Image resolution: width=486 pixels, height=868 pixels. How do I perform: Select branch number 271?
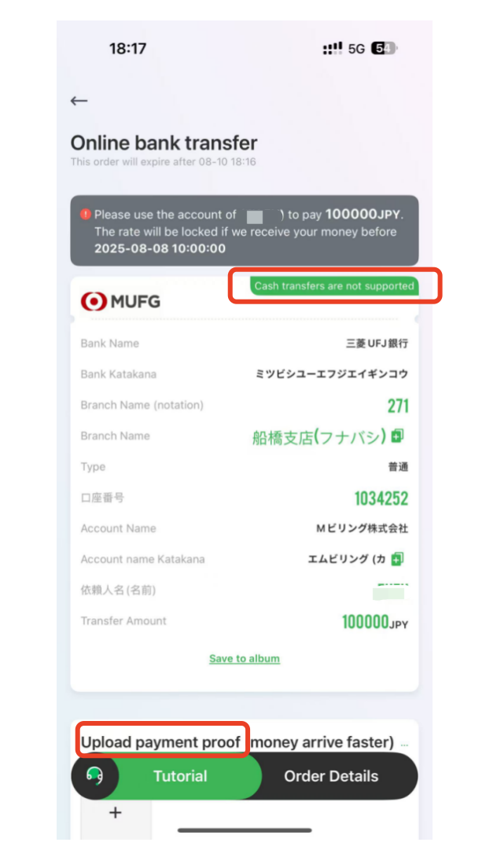pos(398,406)
